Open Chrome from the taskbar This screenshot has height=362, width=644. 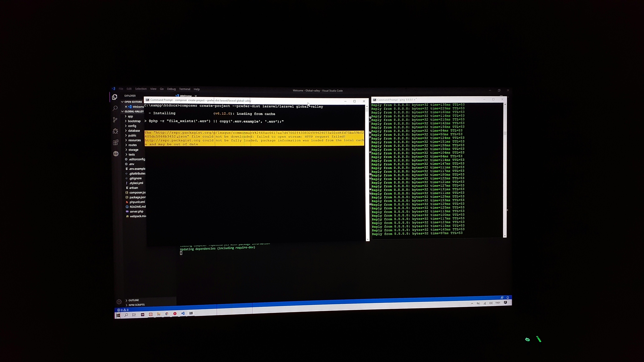click(x=167, y=314)
